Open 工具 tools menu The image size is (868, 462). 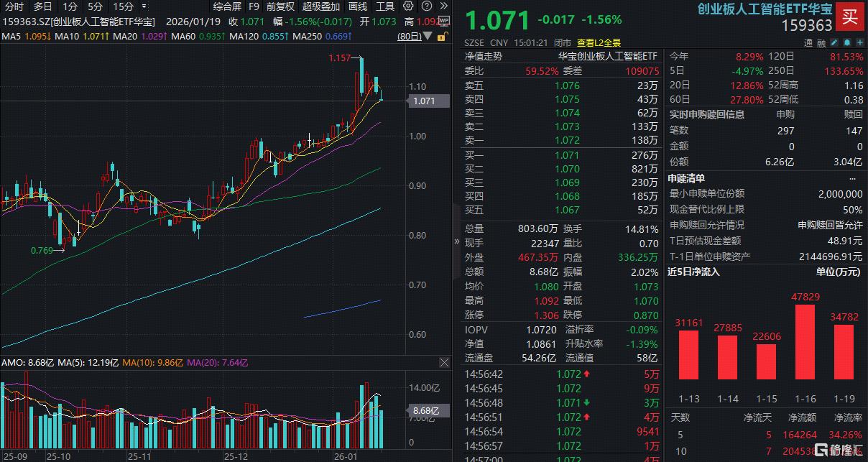[385, 6]
